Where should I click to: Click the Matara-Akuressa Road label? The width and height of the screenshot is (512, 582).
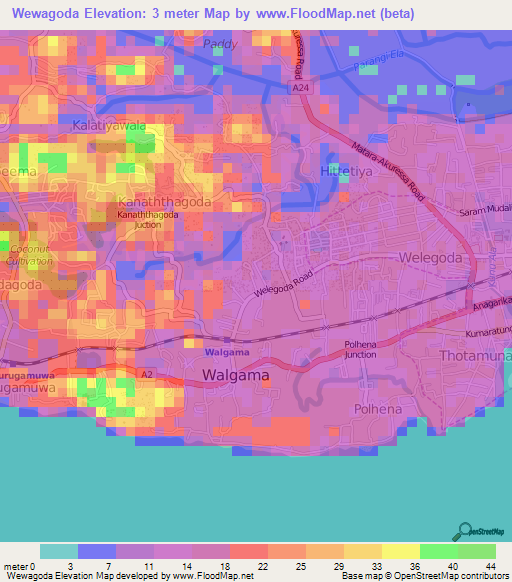coord(388,171)
